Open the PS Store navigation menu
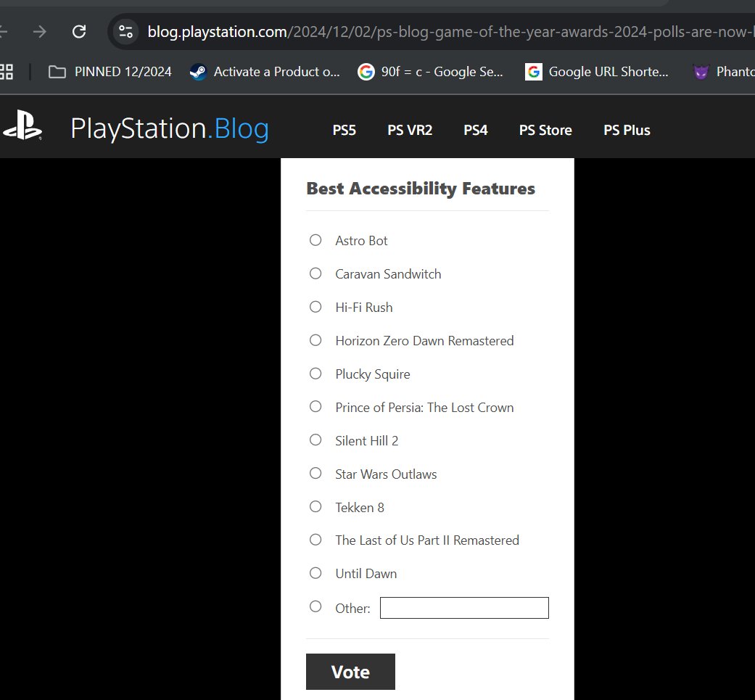Viewport: 755px width, 700px height. (545, 130)
